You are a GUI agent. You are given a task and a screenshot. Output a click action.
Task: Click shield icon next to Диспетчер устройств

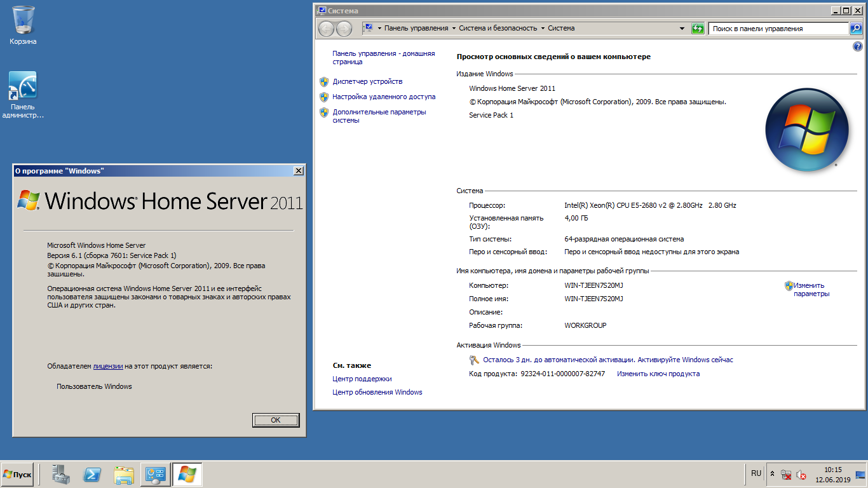click(x=324, y=81)
